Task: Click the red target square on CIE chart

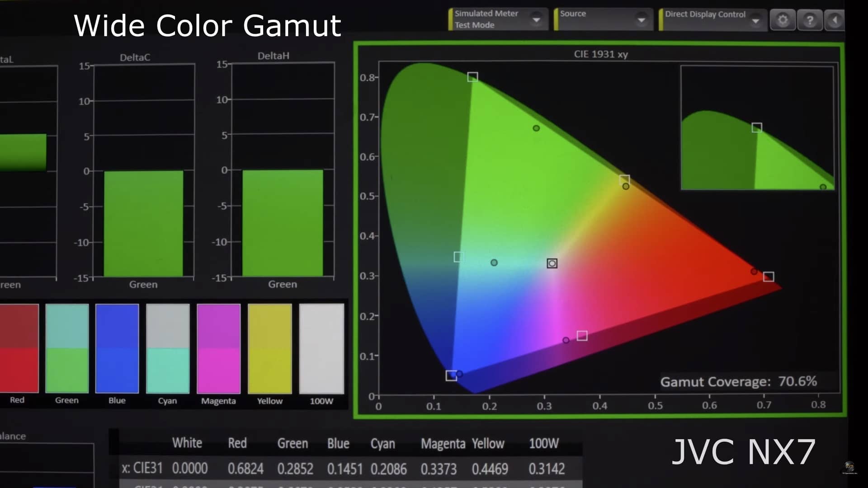Action: [x=769, y=277]
